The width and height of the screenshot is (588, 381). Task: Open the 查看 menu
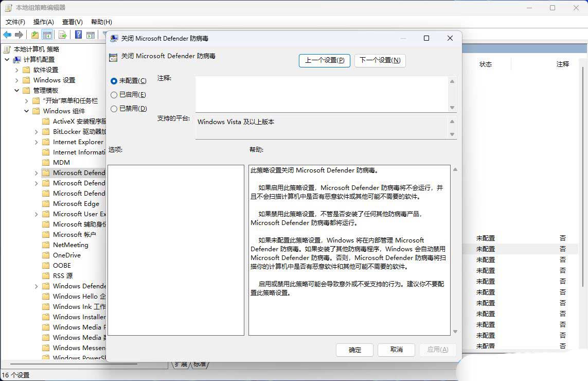click(72, 22)
